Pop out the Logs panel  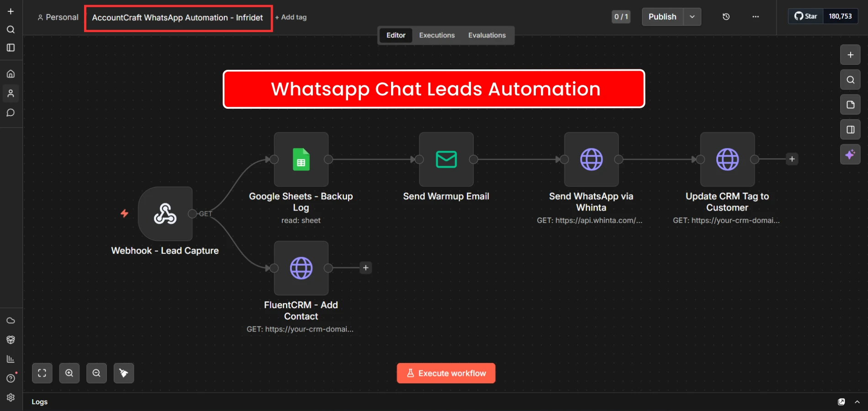pyautogui.click(x=841, y=402)
